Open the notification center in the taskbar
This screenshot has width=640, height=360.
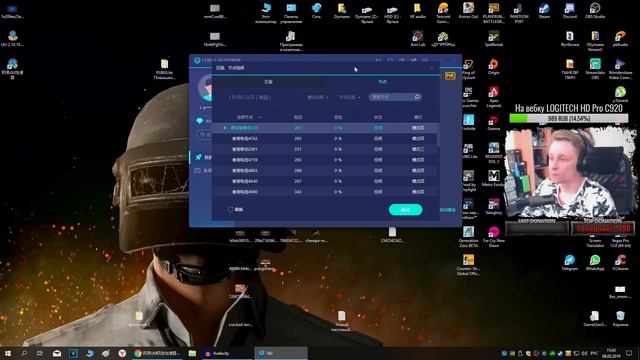[629, 353]
